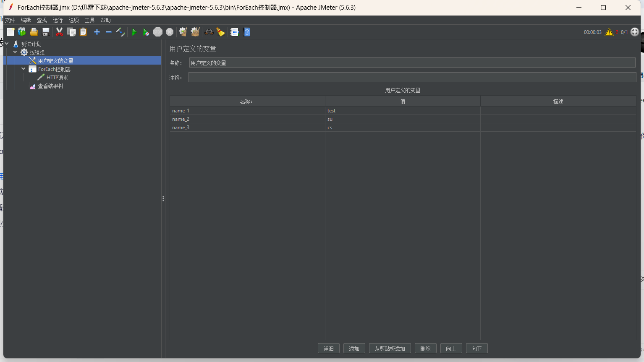Collapse the 测试计划 tree node
Viewport: 644px width, 362px height.
coord(7,44)
